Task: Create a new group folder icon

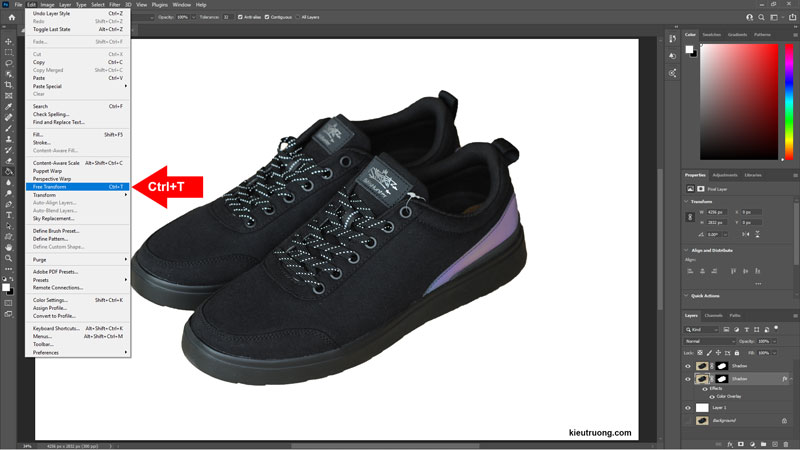Action: [763, 444]
